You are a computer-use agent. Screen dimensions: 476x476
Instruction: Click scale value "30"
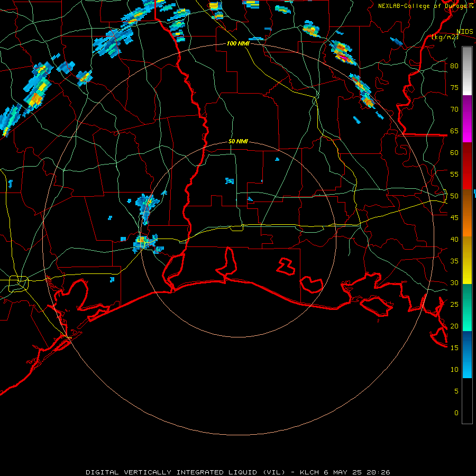pyautogui.click(x=454, y=282)
